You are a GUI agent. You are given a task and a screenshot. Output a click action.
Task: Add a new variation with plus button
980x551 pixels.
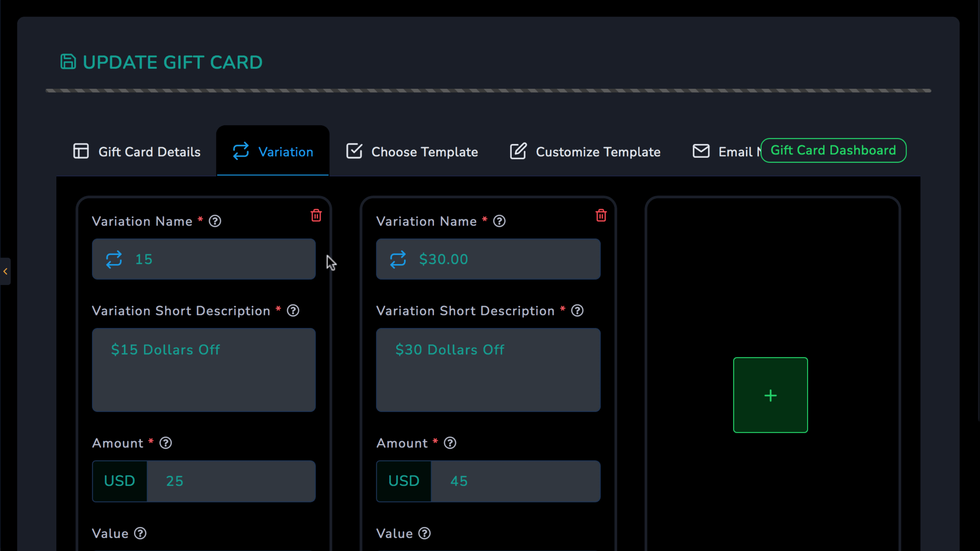[x=770, y=395]
